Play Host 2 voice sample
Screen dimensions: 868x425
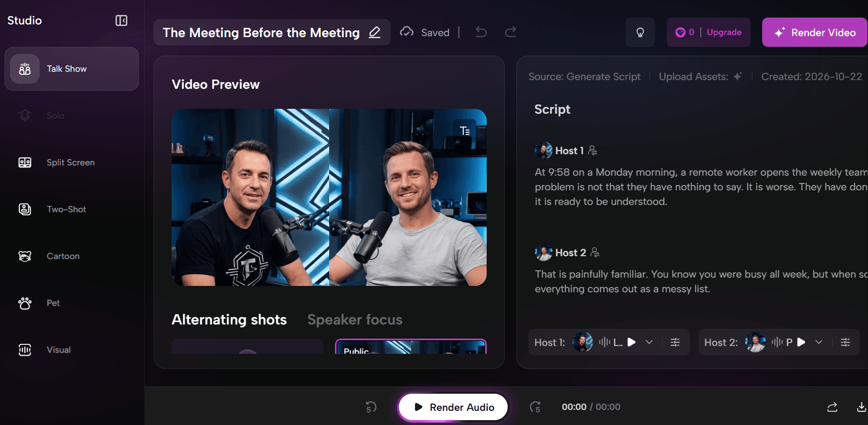point(801,342)
